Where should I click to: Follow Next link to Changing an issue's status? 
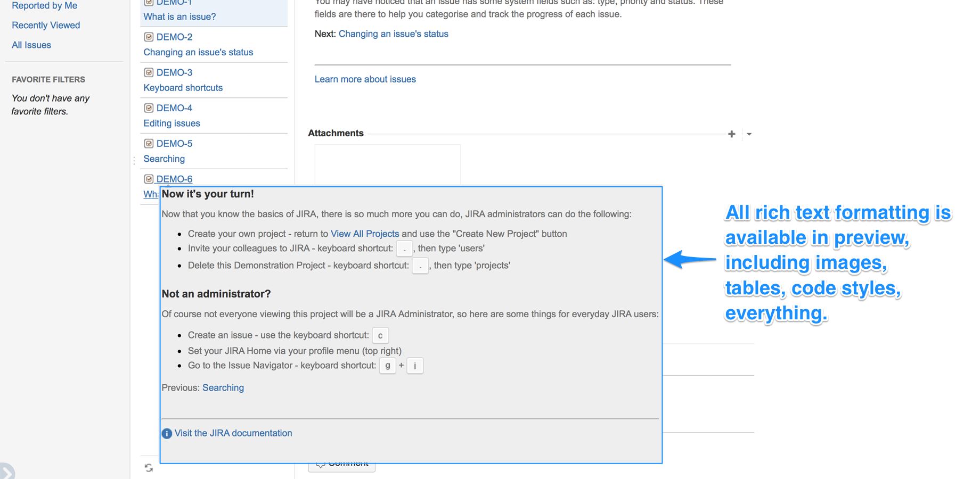point(393,34)
